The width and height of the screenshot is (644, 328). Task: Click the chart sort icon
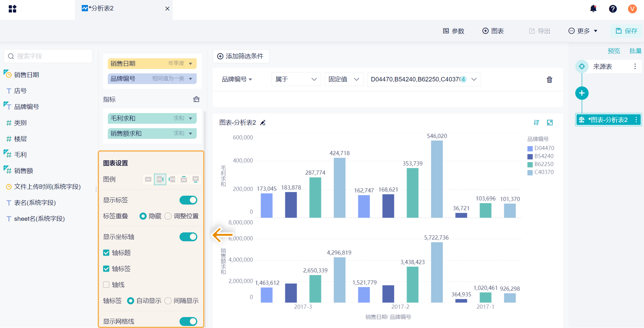tap(536, 123)
